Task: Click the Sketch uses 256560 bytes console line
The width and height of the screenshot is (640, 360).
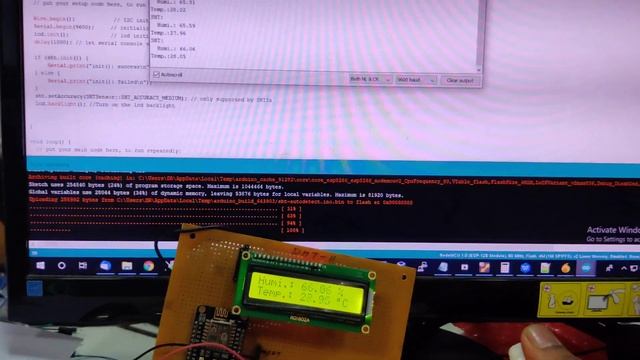Action: point(156,186)
